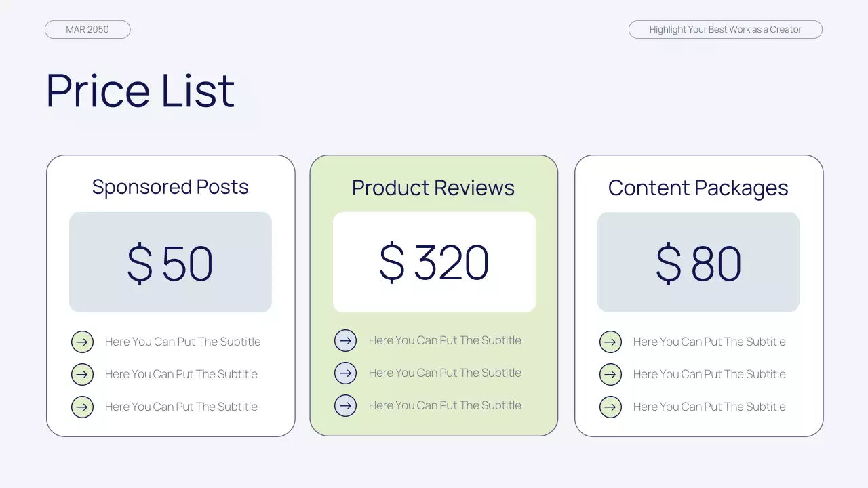The height and width of the screenshot is (488, 868).
Task: Click first arrow icon under Sponsored Posts
Action: point(82,342)
